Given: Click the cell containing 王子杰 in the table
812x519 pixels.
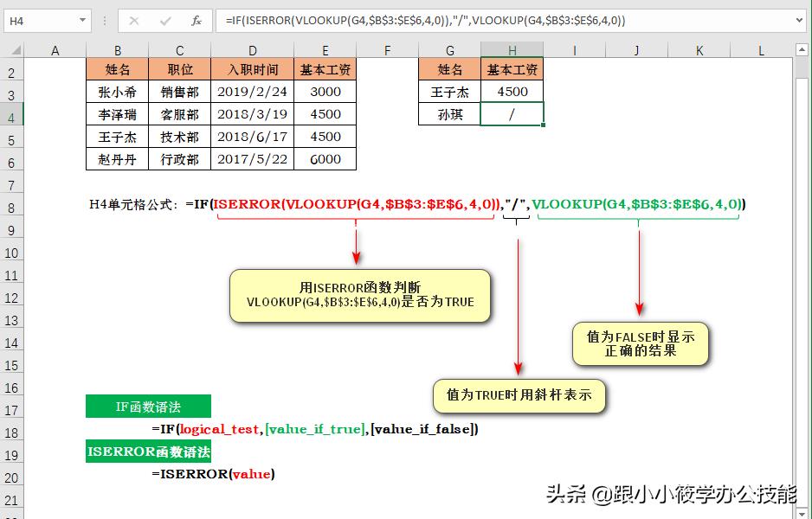Looking at the screenshot, I should click(x=117, y=136).
